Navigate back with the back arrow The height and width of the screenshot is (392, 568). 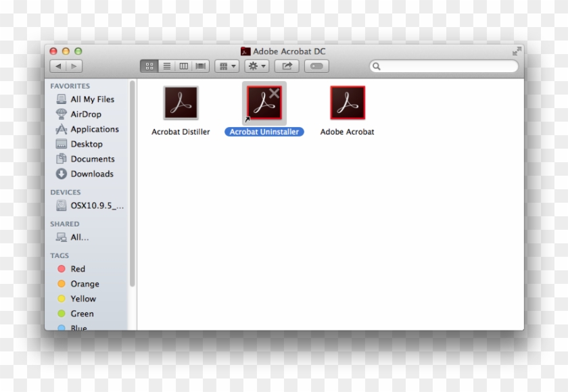tap(58, 66)
